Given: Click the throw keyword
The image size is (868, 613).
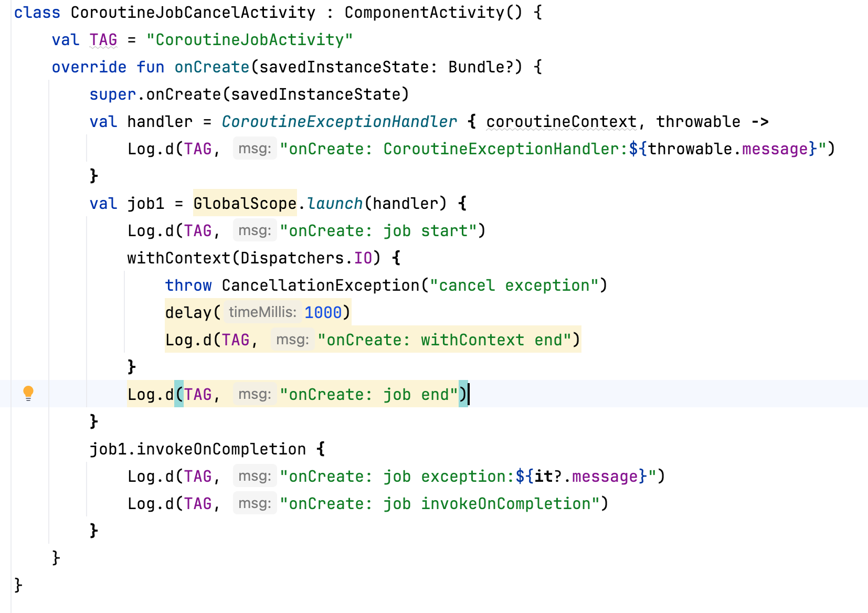Looking at the screenshot, I should click(x=188, y=285).
